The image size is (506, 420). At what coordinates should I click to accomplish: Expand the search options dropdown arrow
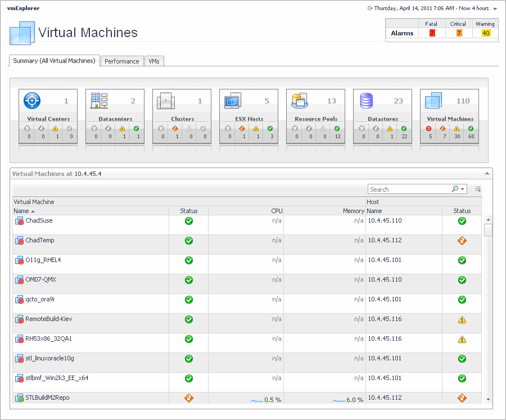click(x=463, y=189)
